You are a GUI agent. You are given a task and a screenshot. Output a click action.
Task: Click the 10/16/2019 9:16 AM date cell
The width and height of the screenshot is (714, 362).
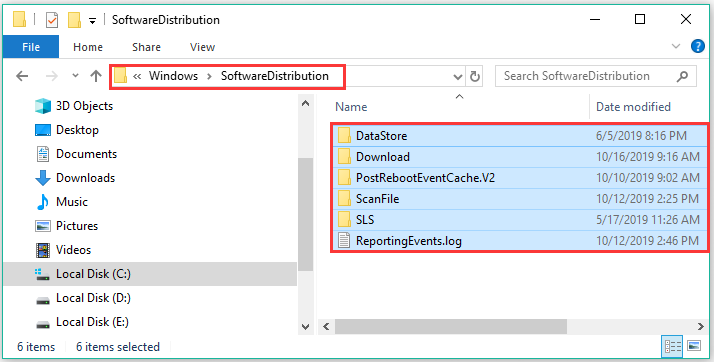coord(648,157)
